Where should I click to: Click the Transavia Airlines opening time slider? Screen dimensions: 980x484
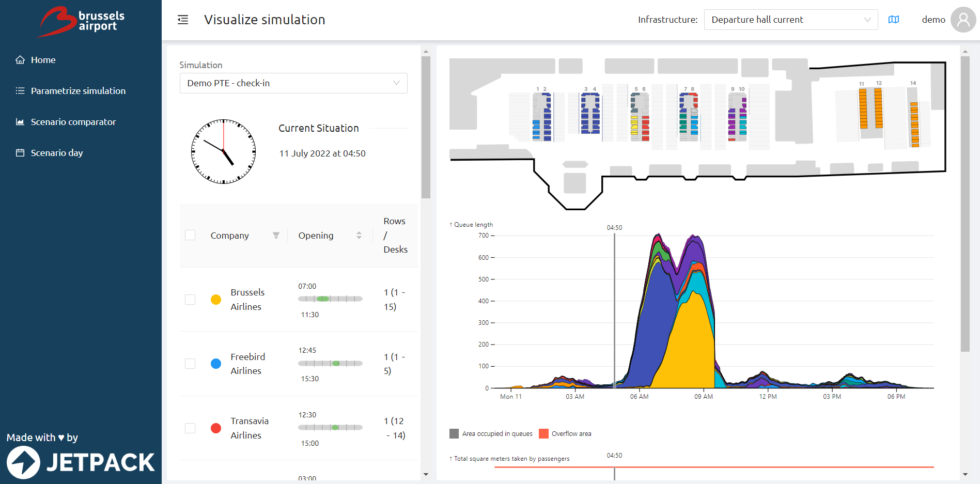click(x=330, y=428)
